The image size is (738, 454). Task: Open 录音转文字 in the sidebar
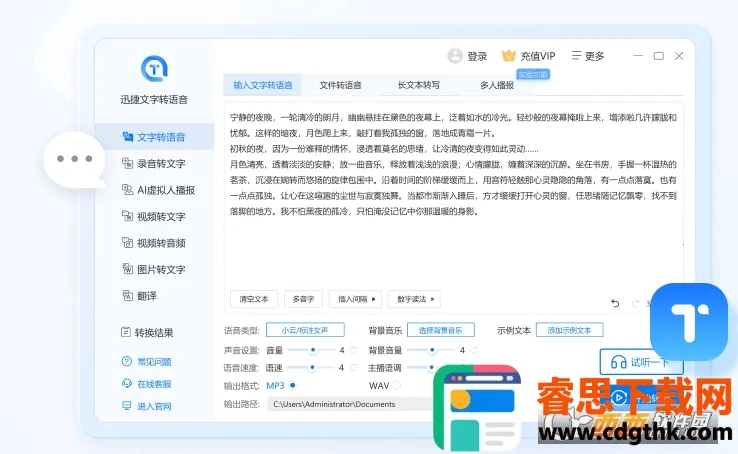click(x=160, y=163)
